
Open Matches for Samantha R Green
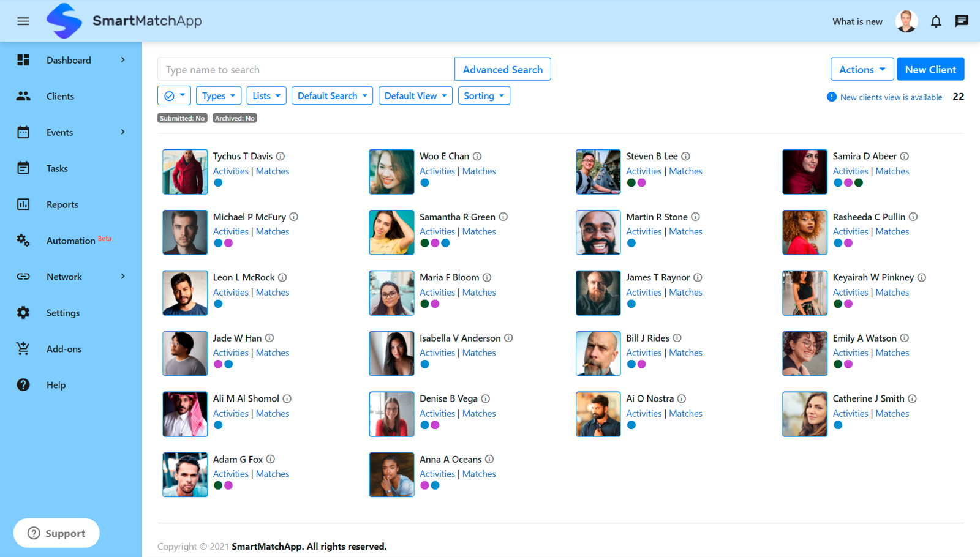pyautogui.click(x=479, y=231)
